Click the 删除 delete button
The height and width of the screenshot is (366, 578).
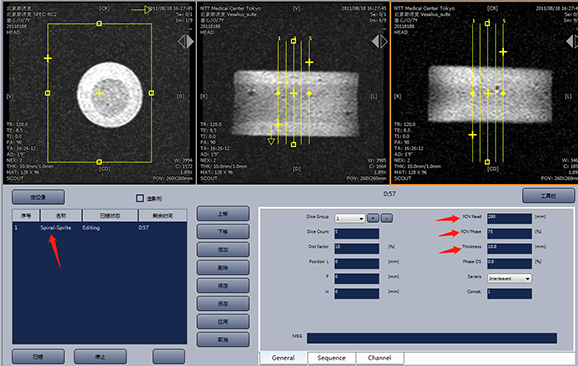[x=223, y=268]
